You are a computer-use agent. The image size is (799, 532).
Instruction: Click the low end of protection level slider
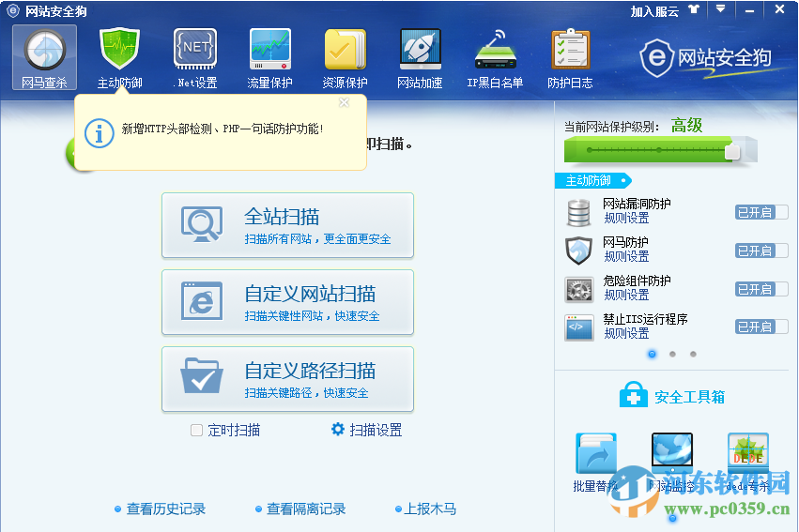[590, 150]
